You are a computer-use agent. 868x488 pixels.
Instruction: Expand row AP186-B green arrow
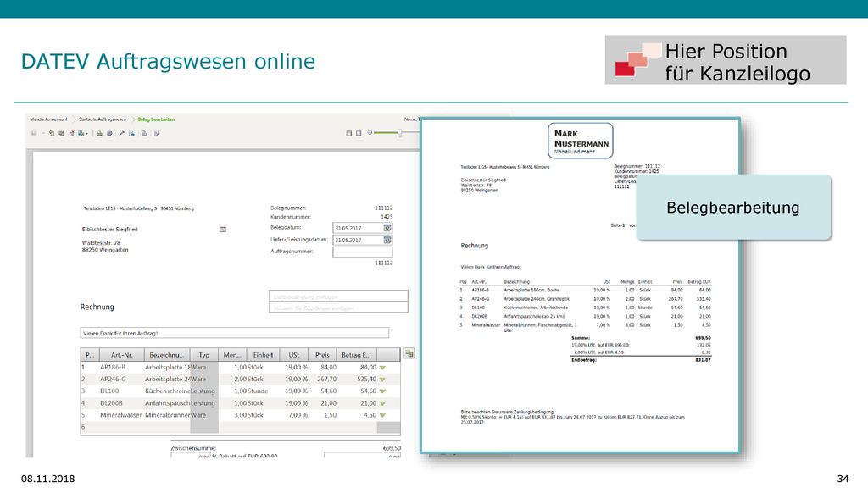[x=382, y=368]
